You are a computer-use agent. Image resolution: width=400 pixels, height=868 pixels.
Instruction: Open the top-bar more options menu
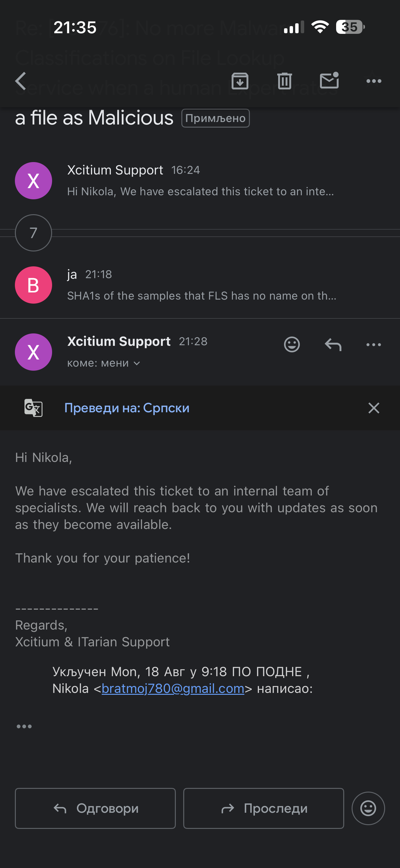click(374, 81)
